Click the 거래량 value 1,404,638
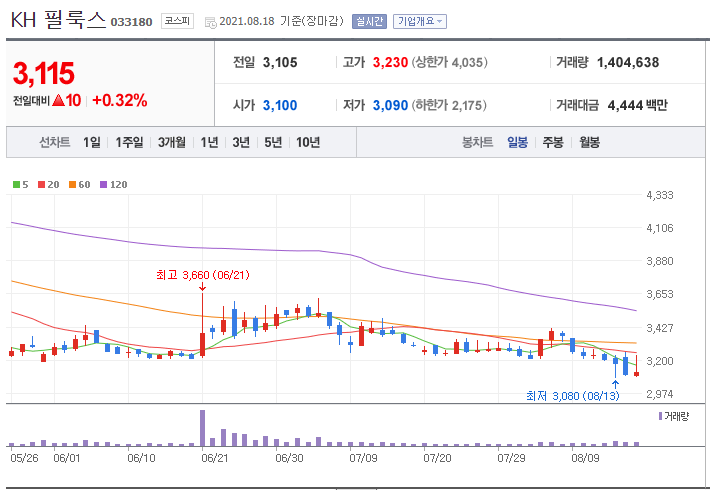The height and width of the screenshot is (490, 710). tap(628, 62)
